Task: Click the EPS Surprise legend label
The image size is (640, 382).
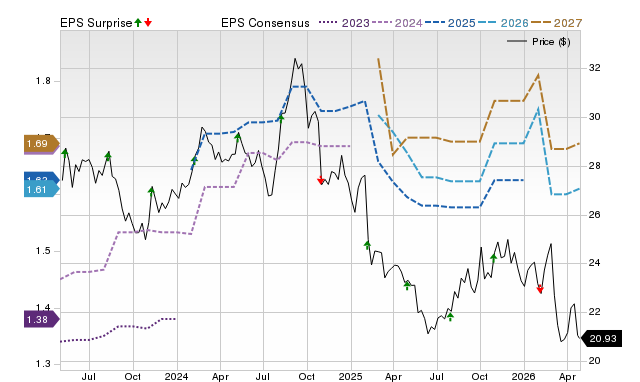Action: pyautogui.click(x=96, y=23)
